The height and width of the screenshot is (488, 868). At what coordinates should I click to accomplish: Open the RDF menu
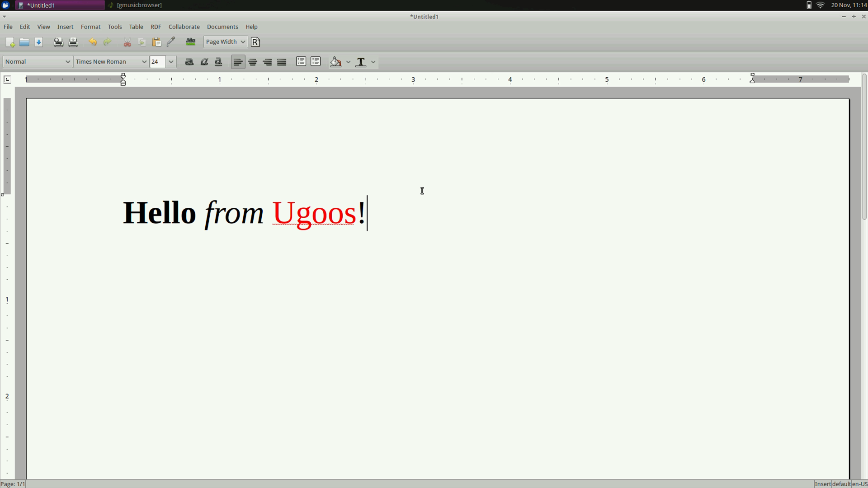[156, 27]
